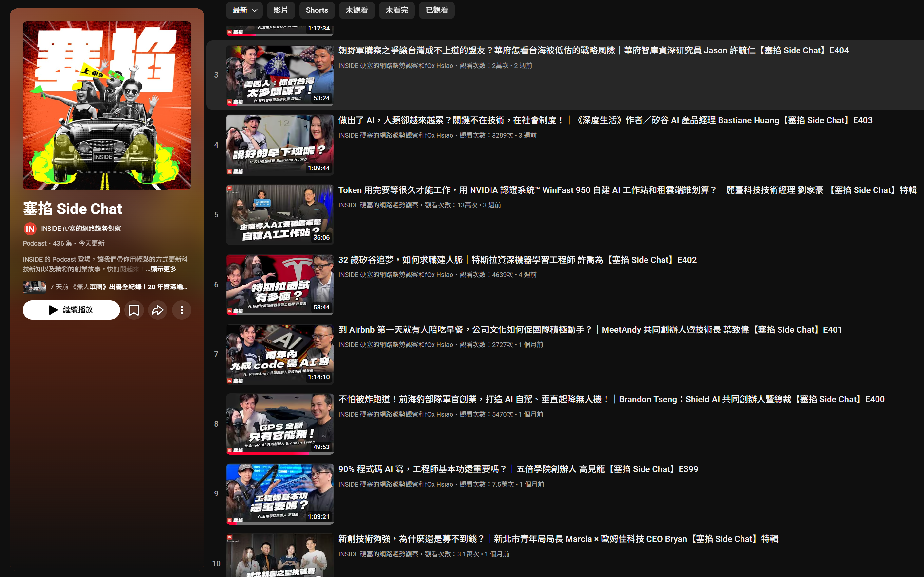The width and height of the screenshot is (924, 577).
Task: Open video title 做出了 AI，人類卻越來越累 E403
Action: [605, 120]
